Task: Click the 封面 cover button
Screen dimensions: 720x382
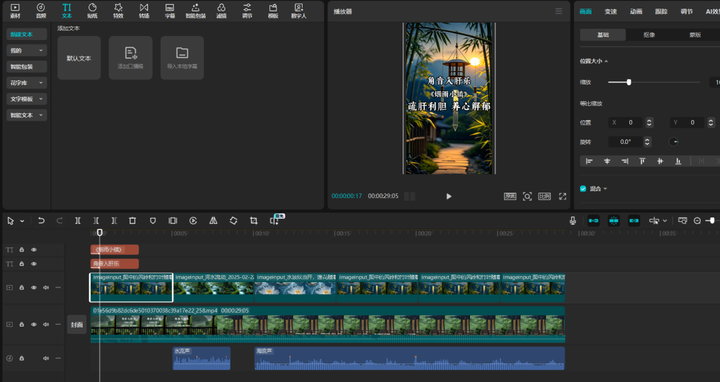Action: coord(77,325)
